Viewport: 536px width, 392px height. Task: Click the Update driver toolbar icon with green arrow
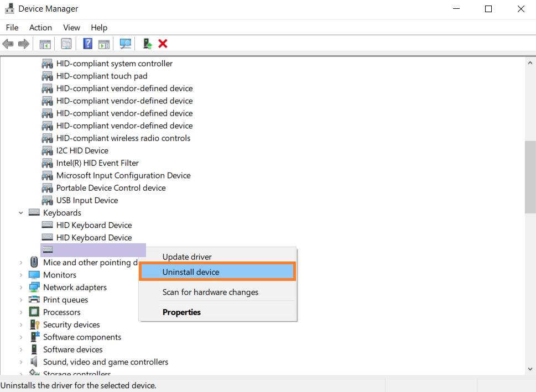[148, 44]
